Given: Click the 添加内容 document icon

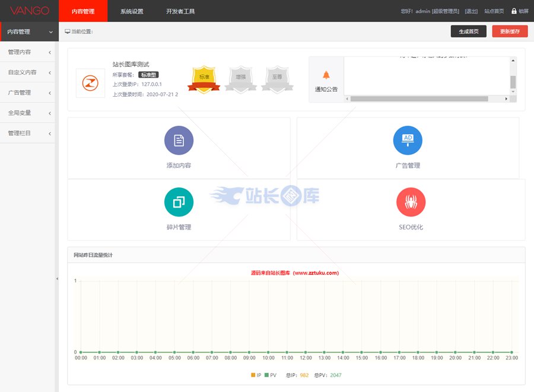Looking at the screenshot, I should (x=179, y=141).
